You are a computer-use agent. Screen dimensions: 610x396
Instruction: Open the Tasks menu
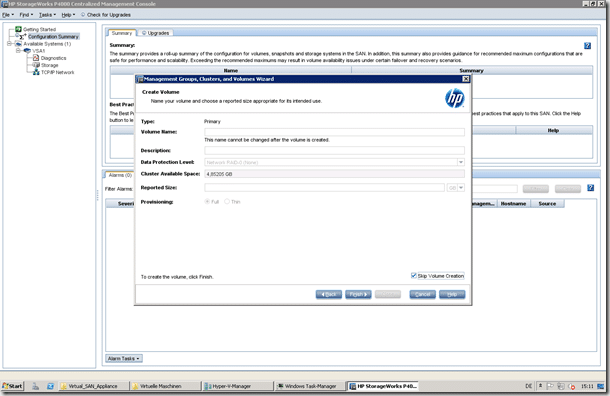point(47,15)
